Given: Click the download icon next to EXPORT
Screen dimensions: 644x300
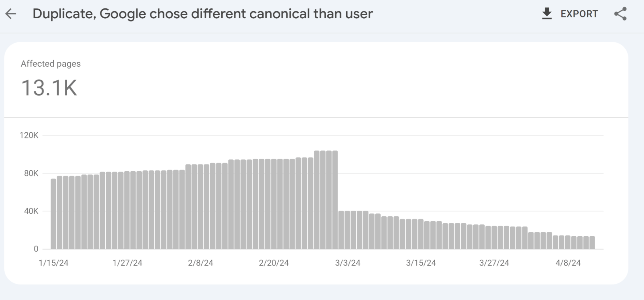Looking at the screenshot, I should tap(547, 13).
